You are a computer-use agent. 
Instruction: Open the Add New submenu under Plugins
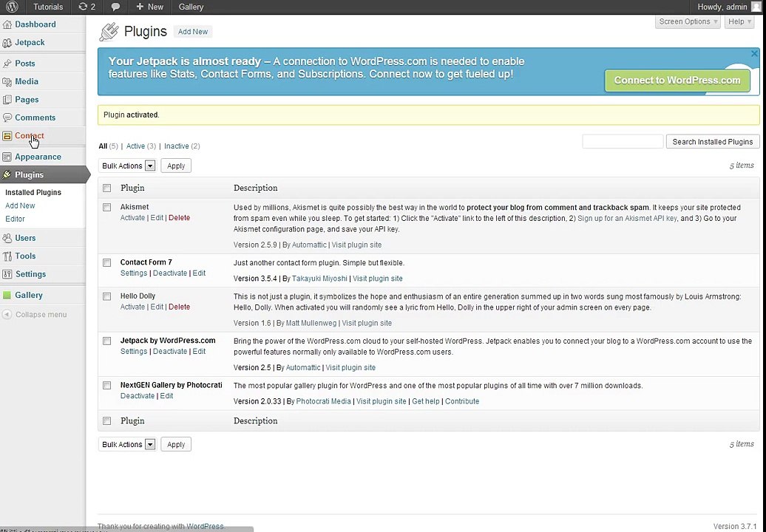point(20,206)
